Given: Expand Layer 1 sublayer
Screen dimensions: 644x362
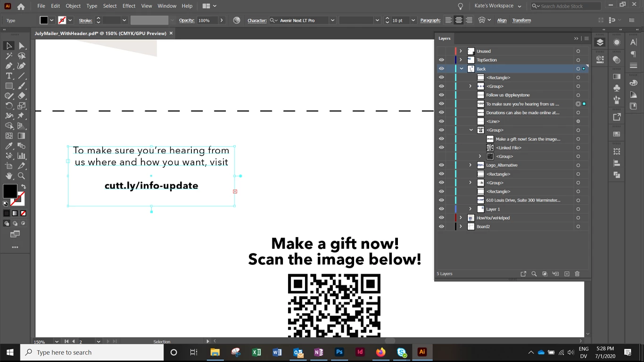Looking at the screenshot, I should tap(470, 209).
